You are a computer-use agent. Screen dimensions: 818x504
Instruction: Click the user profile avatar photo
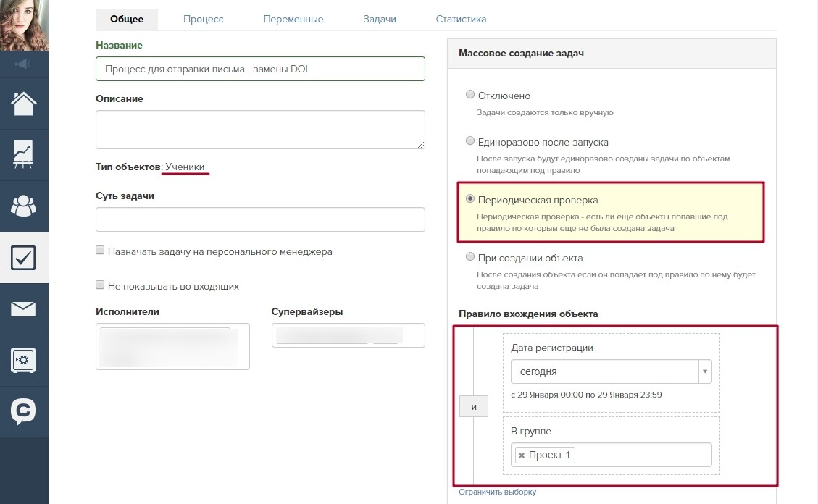tap(24, 25)
